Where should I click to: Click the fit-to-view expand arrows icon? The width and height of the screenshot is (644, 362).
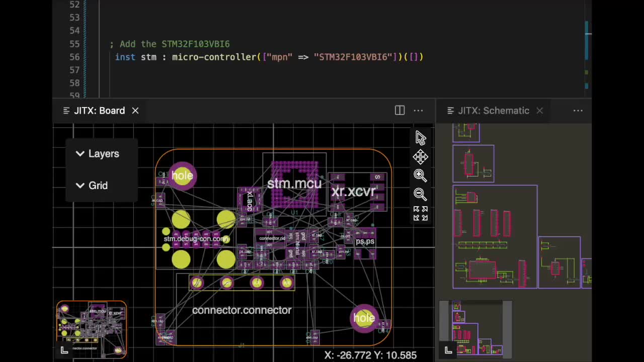(420, 214)
